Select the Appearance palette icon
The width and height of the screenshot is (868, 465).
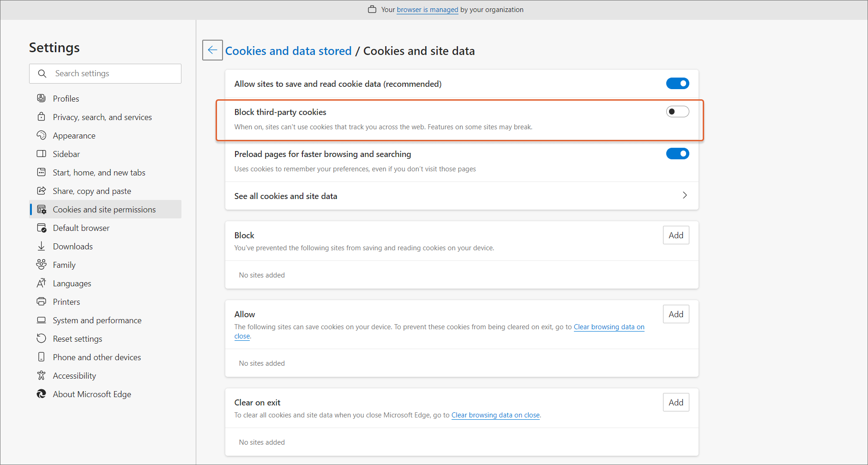[x=42, y=135]
